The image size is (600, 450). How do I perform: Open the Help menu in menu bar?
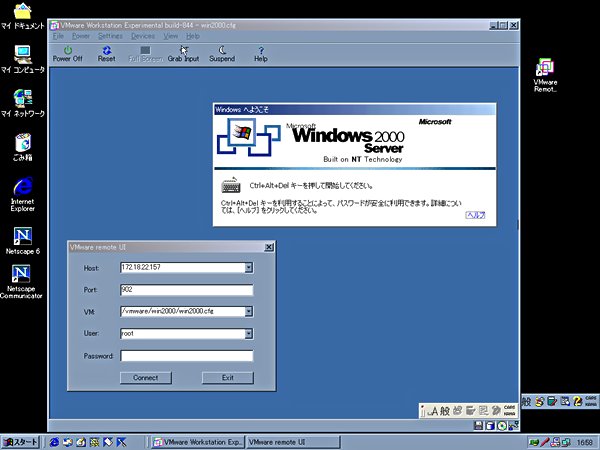(193, 36)
